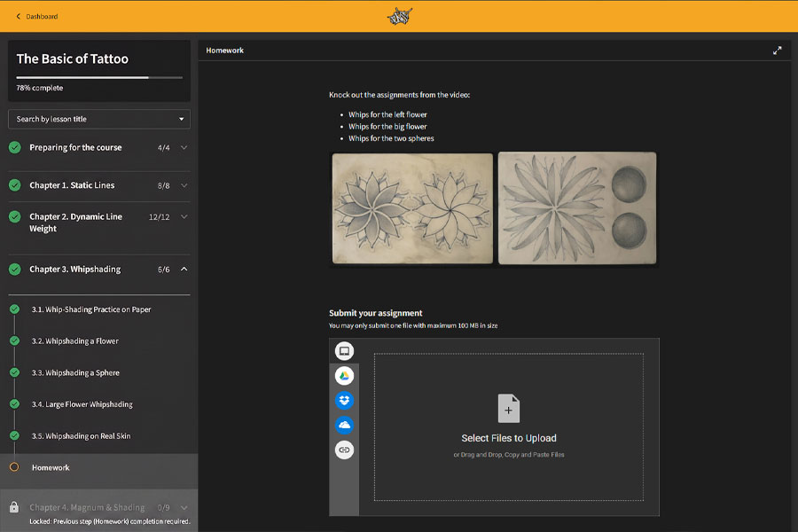Open lesson 3.1 Whip-Shading Practice on Paper

[x=91, y=309]
